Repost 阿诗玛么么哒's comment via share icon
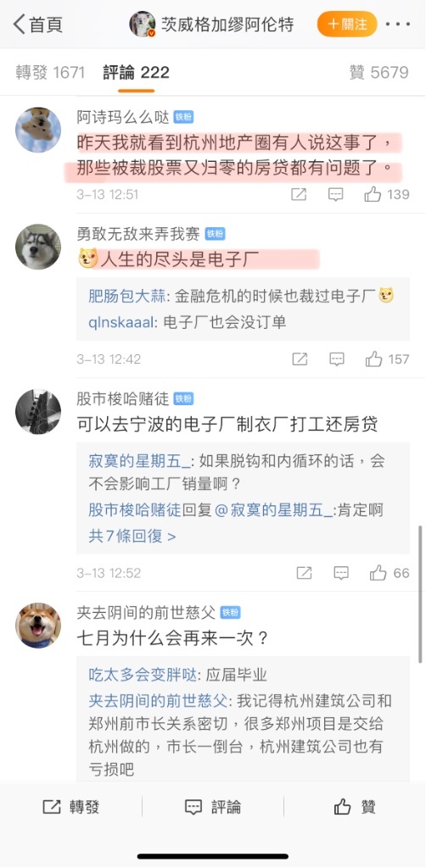The height and width of the screenshot is (868, 426). point(300,194)
